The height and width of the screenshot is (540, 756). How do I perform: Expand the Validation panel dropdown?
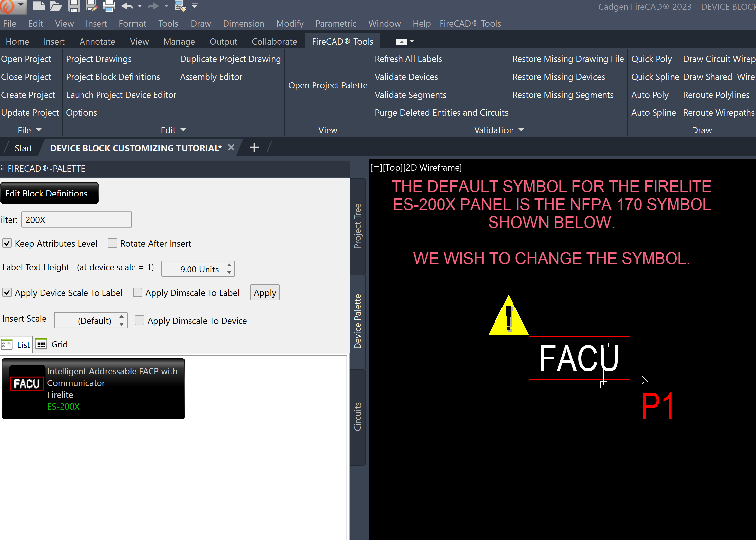point(521,130)
